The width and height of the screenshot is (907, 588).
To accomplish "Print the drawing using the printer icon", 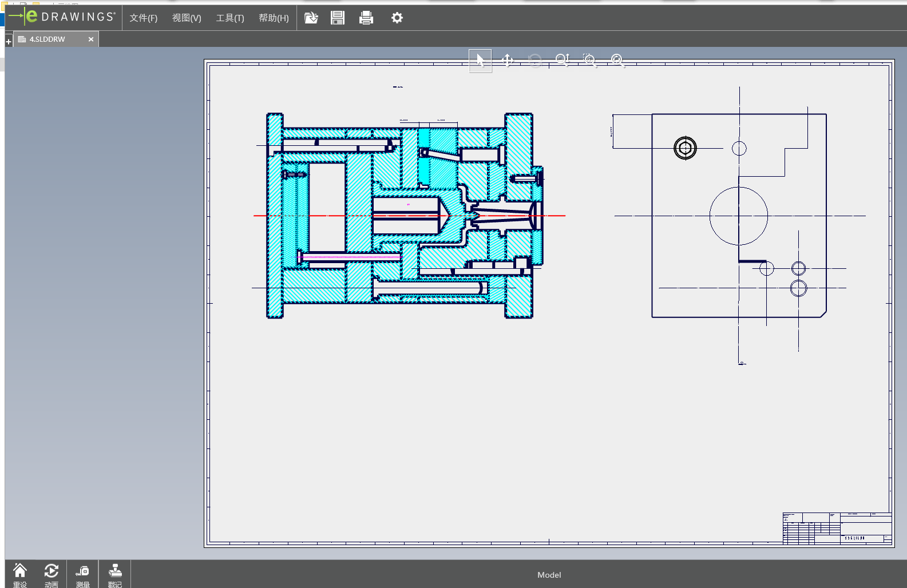I will (x=366, y=18).
